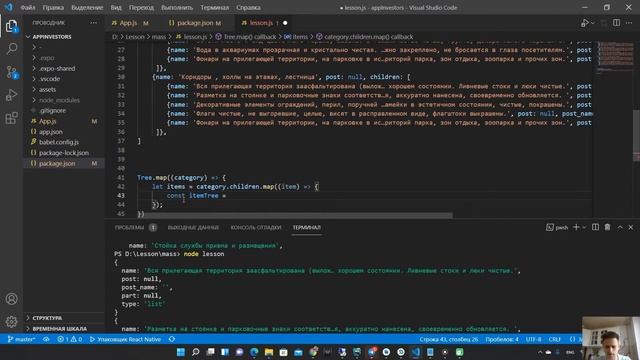Open the new terminal launch profile dropdown

click(x=584, y=227)
